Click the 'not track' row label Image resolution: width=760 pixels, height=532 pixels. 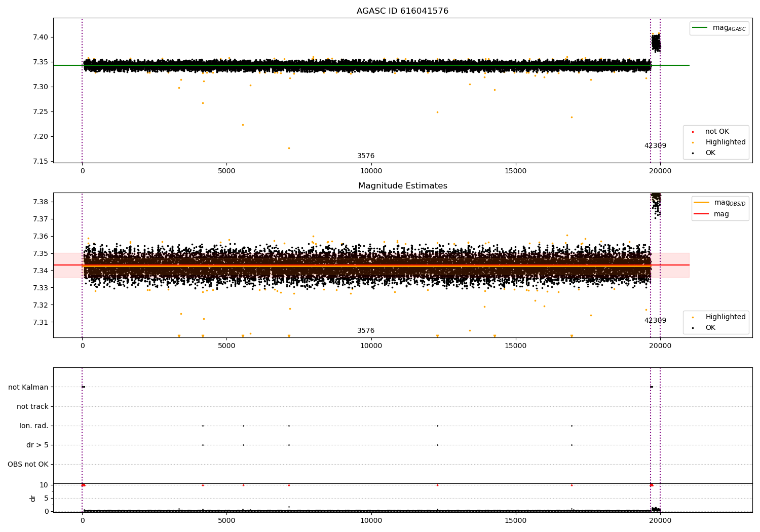32,407
